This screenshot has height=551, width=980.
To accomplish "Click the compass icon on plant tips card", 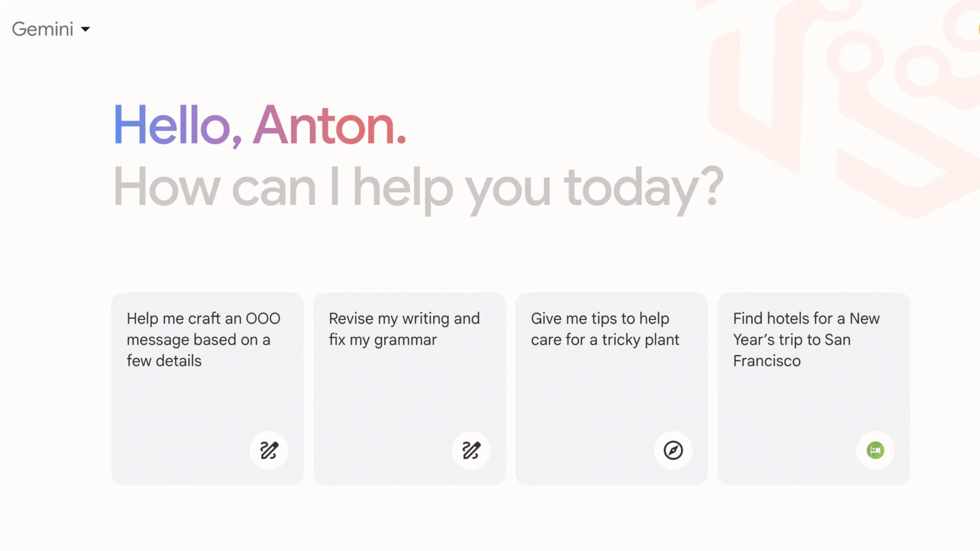I will [x=673, y=450].
